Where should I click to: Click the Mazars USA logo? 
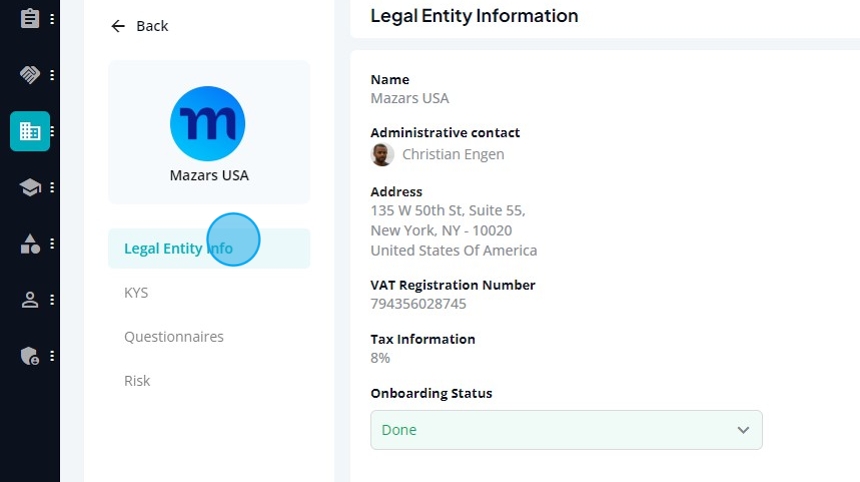pyautogui.click(x=207, y=123)
